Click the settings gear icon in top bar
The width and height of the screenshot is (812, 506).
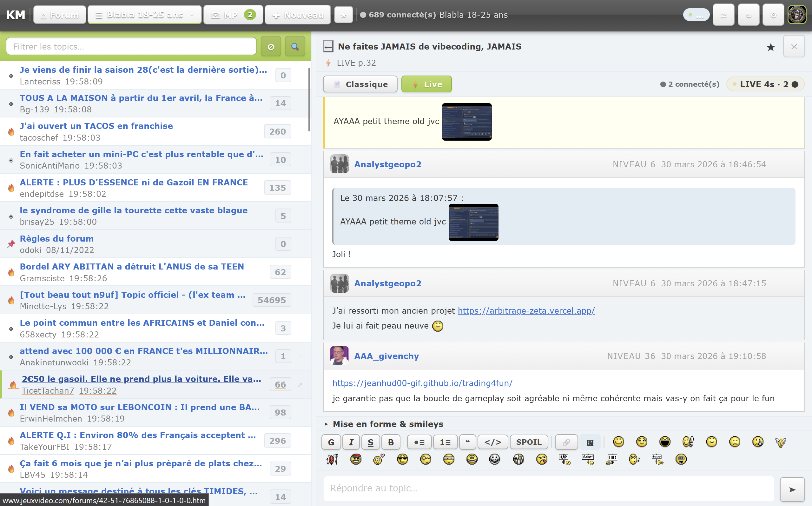(x=773, y=15)
